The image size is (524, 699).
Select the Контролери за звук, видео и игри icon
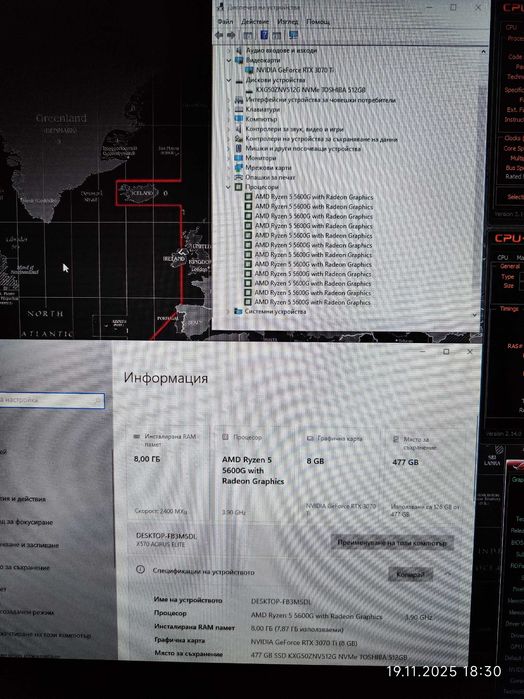pyautogui.click(x=239, y=129)
